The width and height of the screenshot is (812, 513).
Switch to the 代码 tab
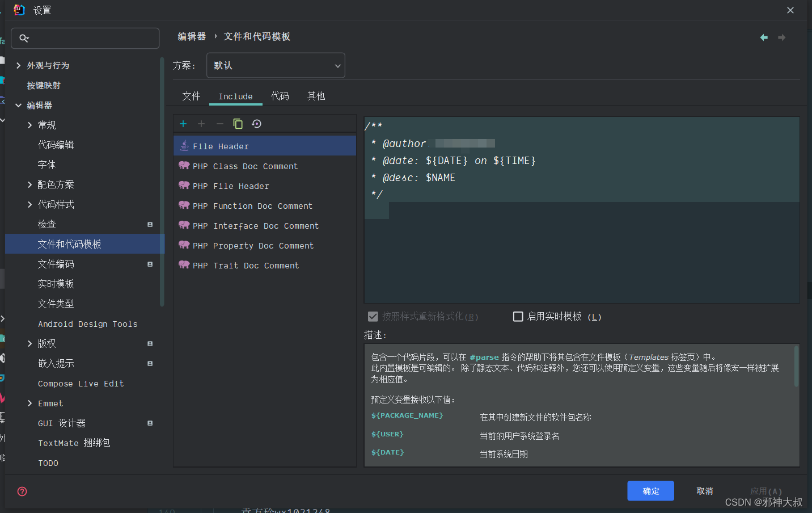280,96
